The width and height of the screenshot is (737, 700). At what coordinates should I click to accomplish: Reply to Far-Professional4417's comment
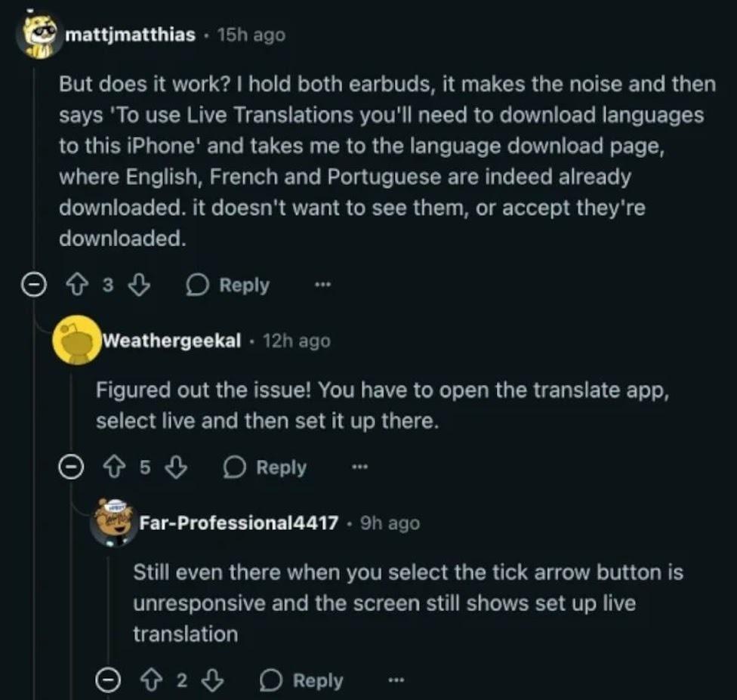(x=302, y=680)
